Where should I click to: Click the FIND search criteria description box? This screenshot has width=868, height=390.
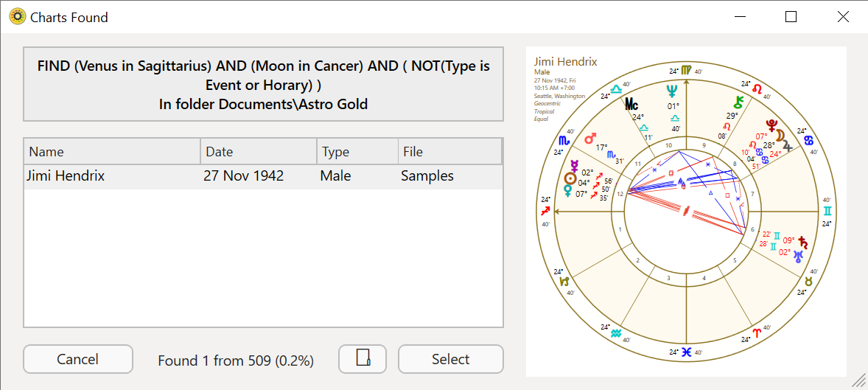click(264, 84)
